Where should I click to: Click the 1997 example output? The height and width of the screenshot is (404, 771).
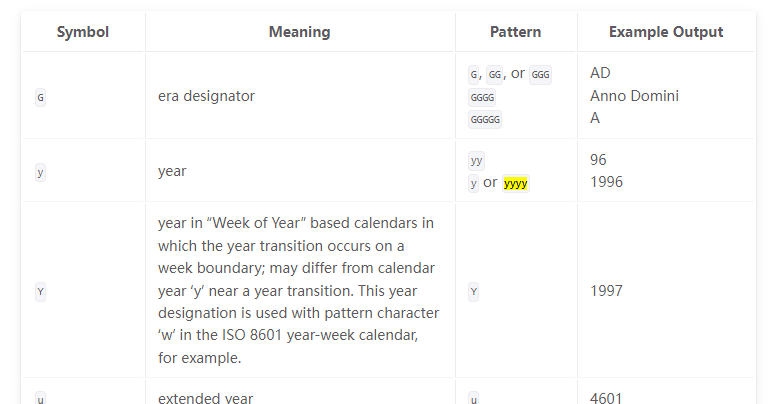click(x=606, y=290)
